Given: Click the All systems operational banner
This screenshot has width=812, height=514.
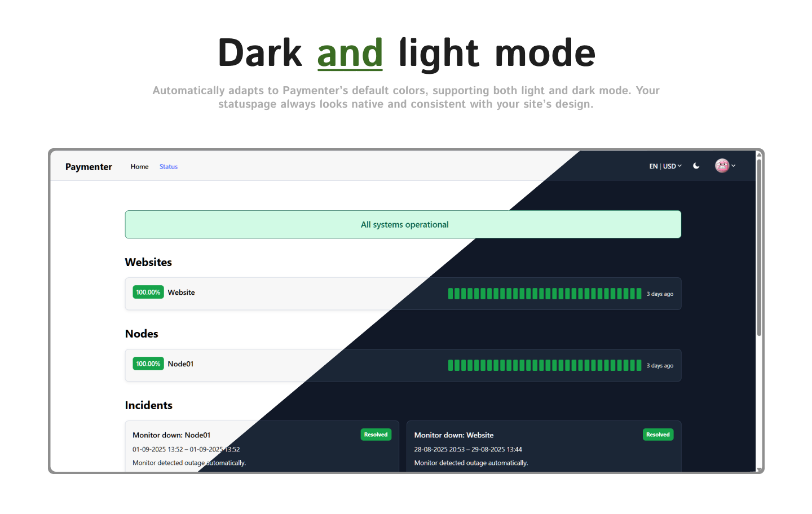Looking at the screenshot, I should [x=403, y=224].
